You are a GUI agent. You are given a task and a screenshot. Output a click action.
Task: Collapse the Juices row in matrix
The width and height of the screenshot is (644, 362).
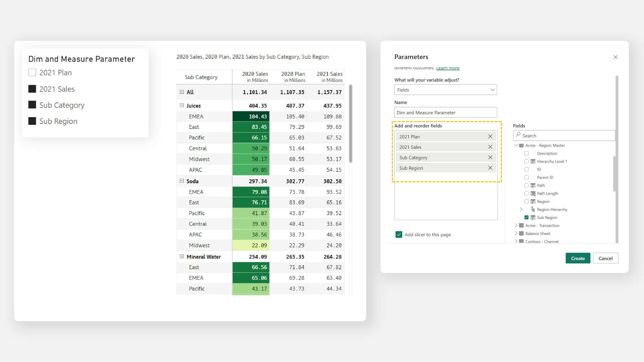[182, 105]
